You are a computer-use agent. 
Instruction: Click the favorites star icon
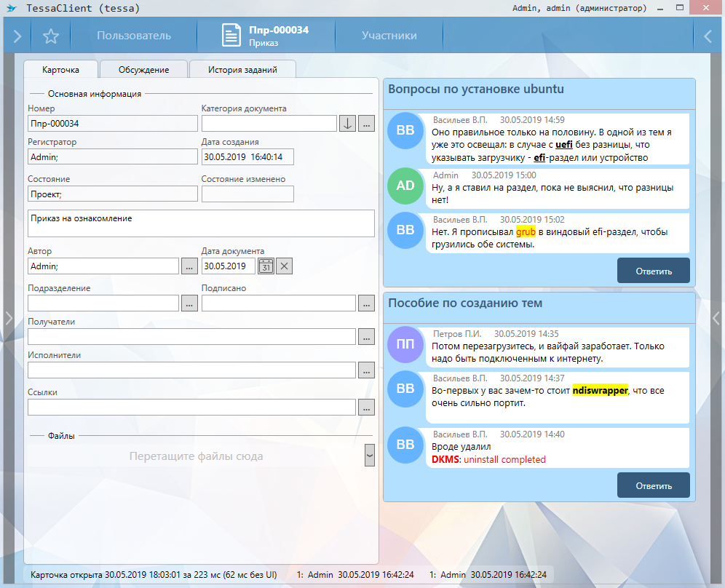coord(50,36)
